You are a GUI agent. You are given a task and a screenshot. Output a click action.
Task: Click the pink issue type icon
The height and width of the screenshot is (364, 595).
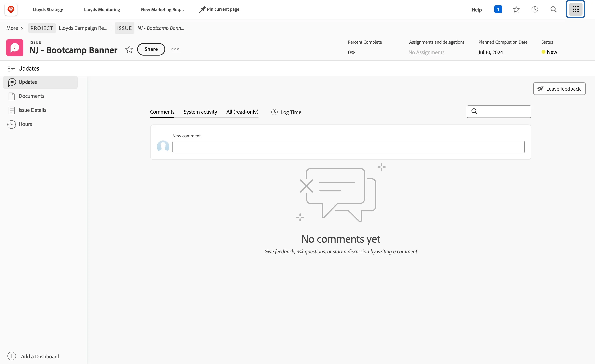(x=15, y=48)
